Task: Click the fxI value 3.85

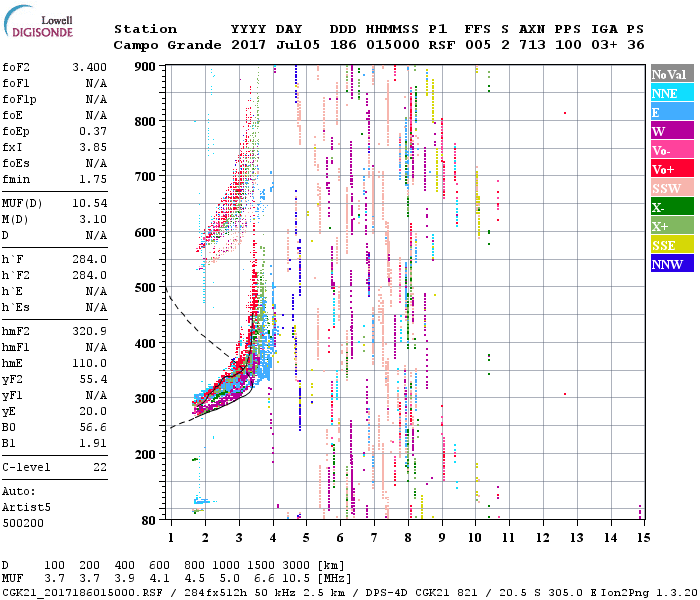Action: (93, 147)
